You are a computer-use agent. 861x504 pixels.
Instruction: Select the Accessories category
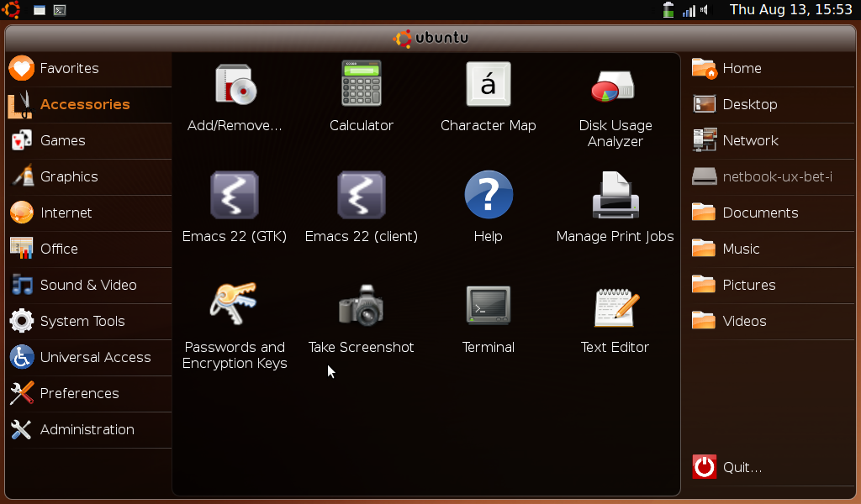(x=89, y=105)
